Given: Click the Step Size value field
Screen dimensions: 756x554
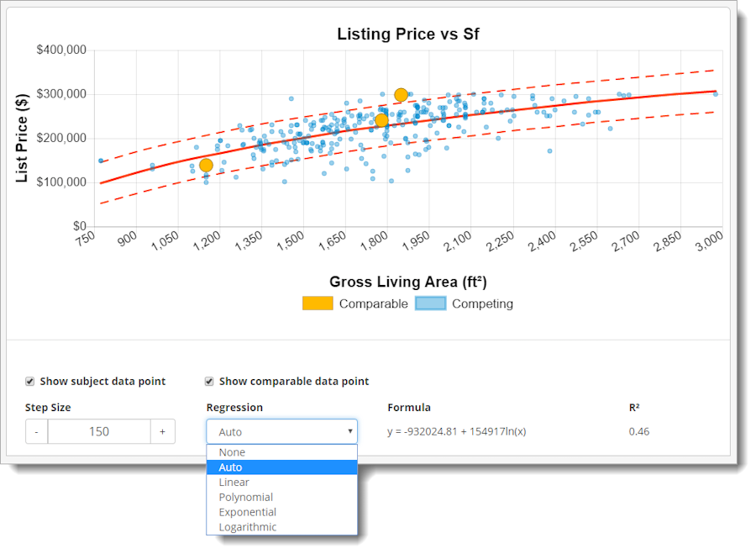Looking at the screenshot, I should pyautogui.click(x=99, y=431).
